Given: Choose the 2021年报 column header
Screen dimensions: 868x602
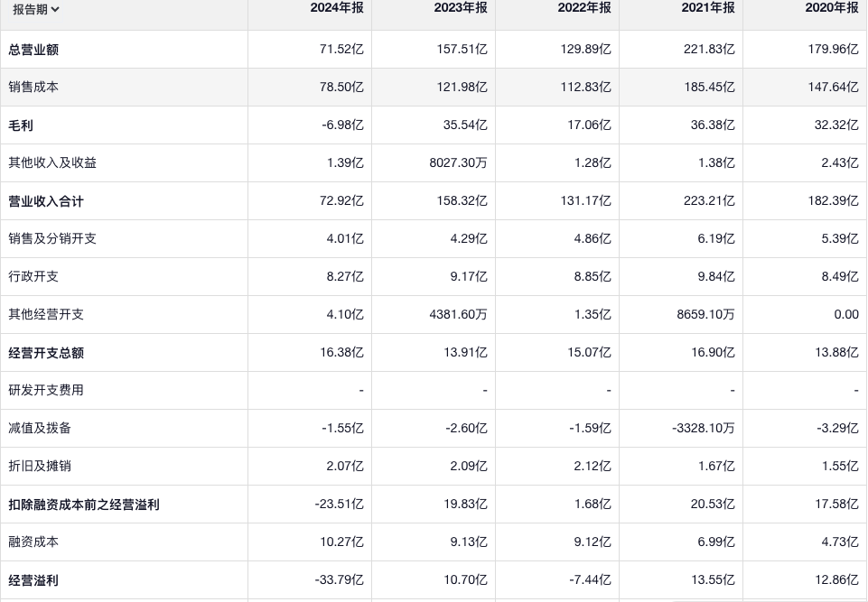Looking at the screenshot, I should [708, 8].
